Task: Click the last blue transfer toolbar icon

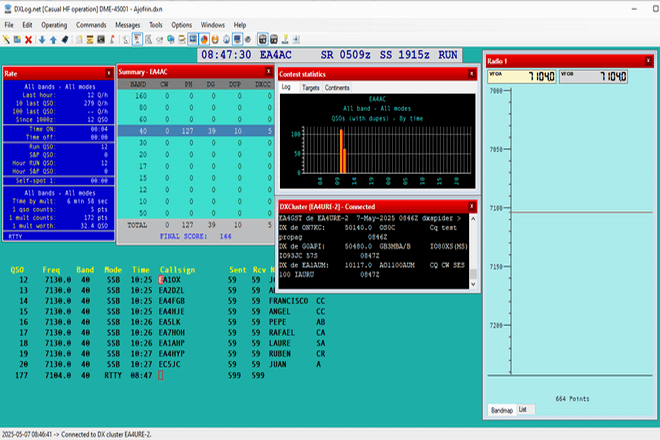Action: tap(296, 40)
